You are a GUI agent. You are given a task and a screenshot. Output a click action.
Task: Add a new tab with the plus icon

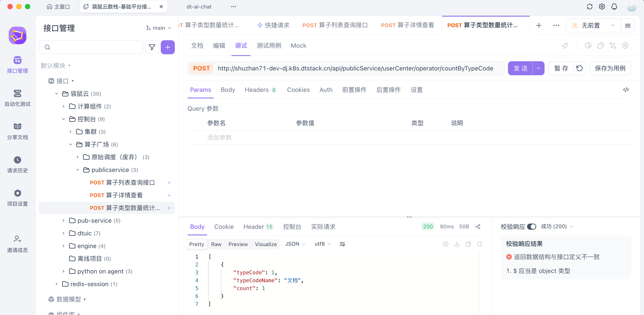click(x=539, y=25)
